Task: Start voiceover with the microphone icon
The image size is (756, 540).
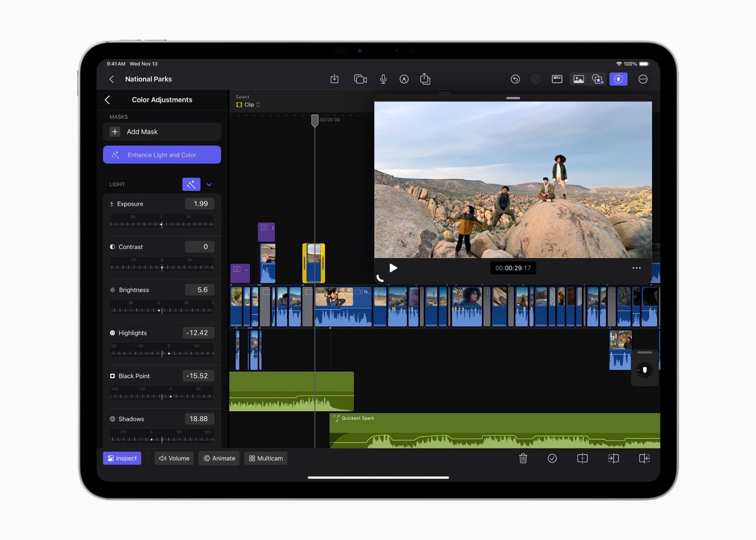Action: (383, 79)
